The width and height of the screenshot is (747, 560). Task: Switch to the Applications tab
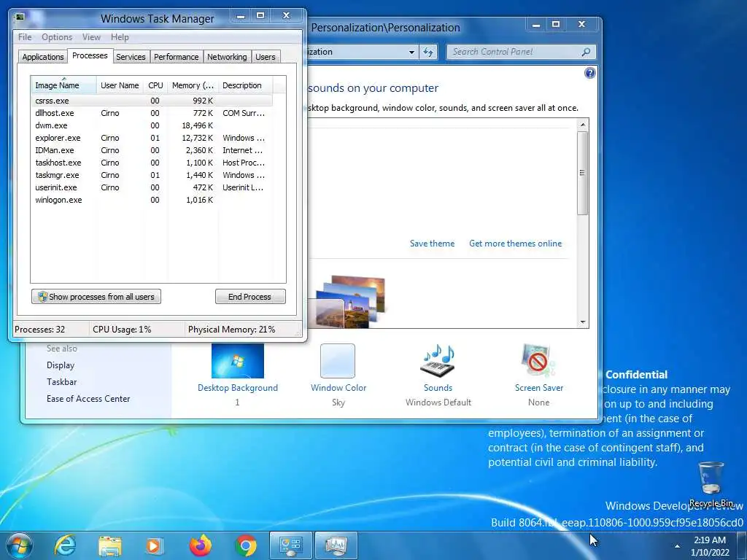pyautogui.click(x=43, y=57)
